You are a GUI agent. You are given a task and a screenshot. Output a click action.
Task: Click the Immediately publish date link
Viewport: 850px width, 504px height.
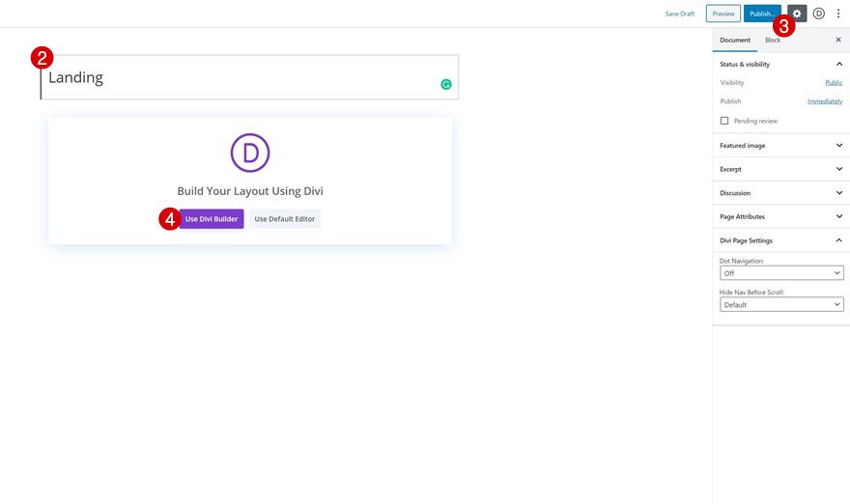click(x=825, y=101)
